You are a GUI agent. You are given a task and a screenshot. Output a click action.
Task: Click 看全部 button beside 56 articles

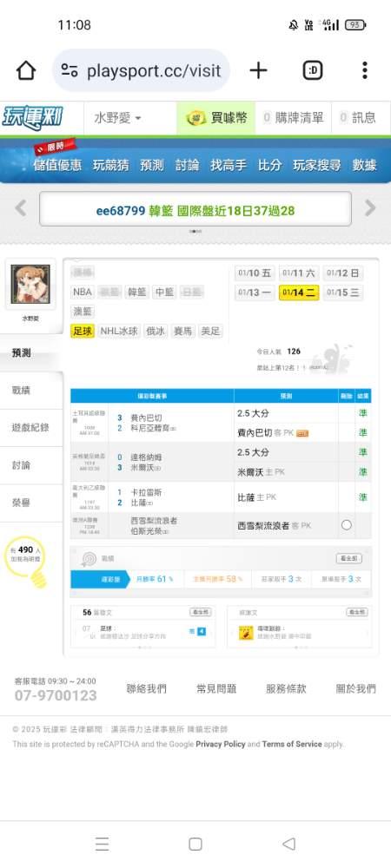201,612
